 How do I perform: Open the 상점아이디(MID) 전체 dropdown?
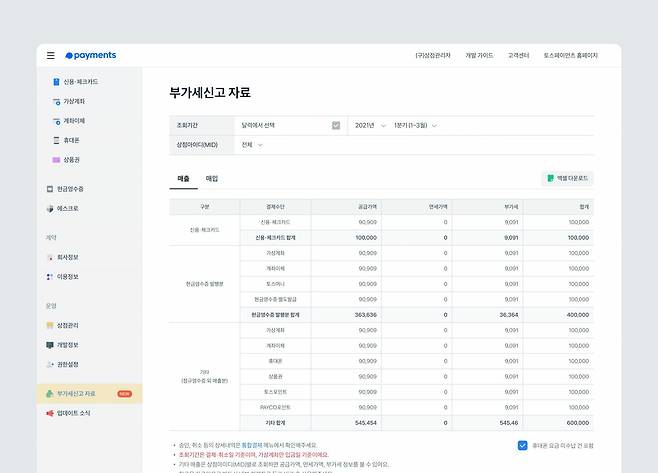[x=252, y=145]
